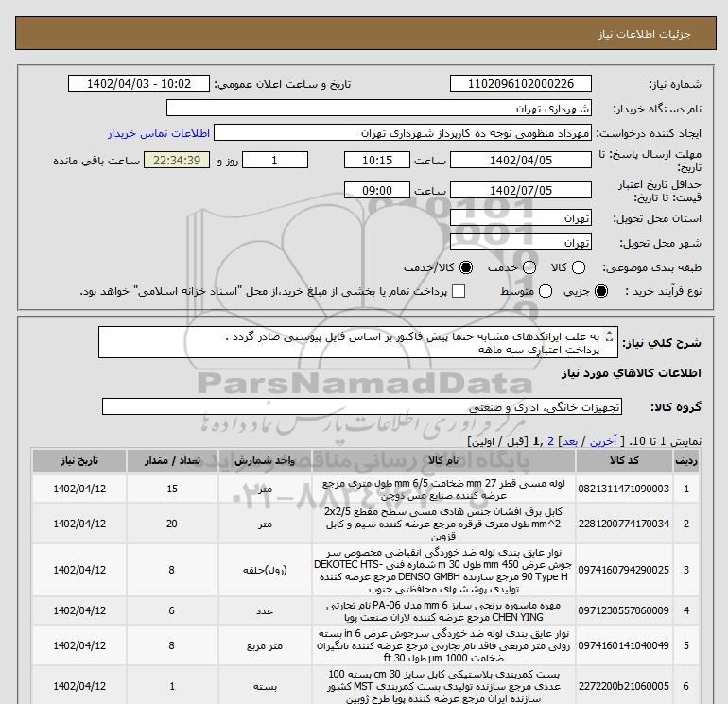Click the remaining time 22:34:39
This screenshot has width=728, height=704.
click(177, 160)
